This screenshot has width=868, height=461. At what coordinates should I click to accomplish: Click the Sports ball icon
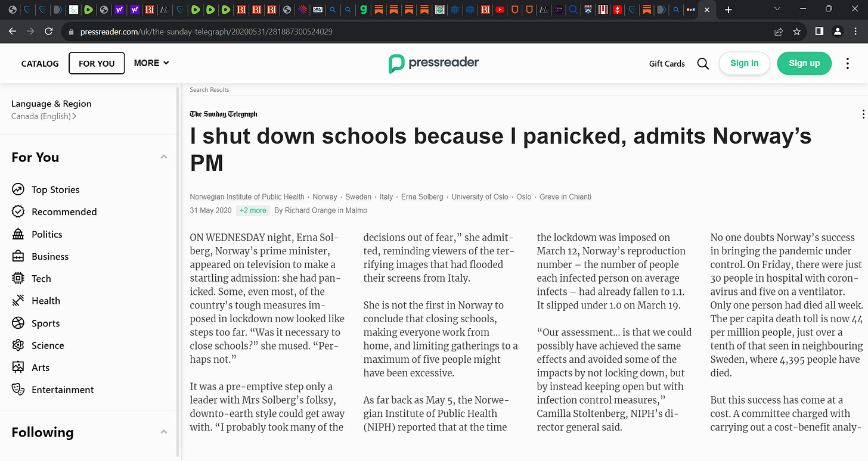click(18, 323)
